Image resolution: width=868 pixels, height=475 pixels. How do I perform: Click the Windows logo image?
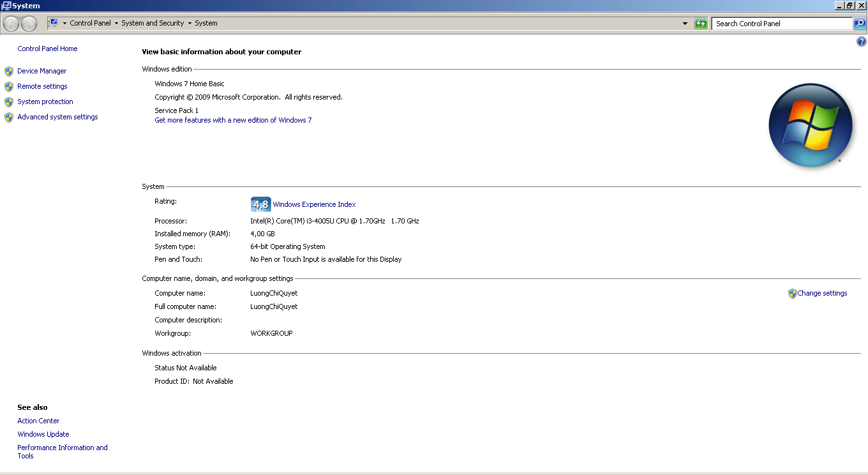[x=811, y=125]
